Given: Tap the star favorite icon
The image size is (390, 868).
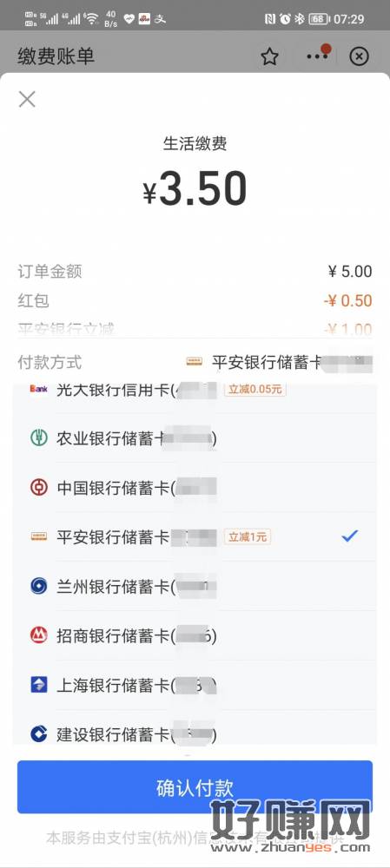Looking at the screenshot, I should [x=269, y=56].
